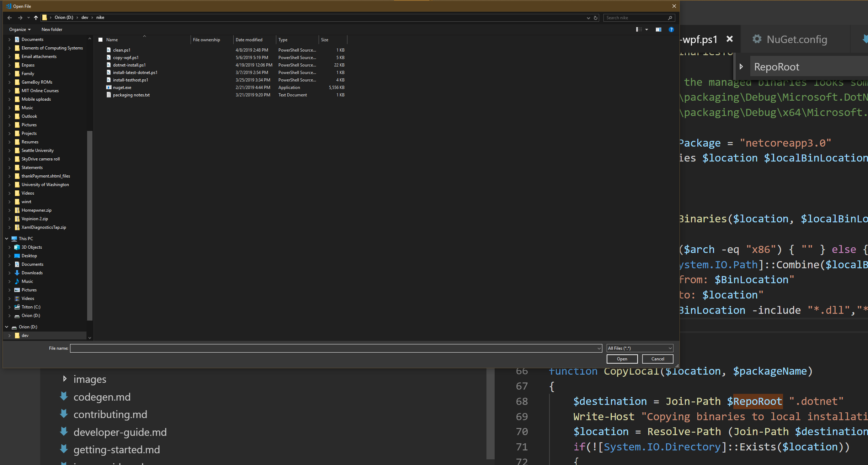
Task: Click the Triton (C:) drive icon
Action: pyautogui.click(x=17, y=307)
